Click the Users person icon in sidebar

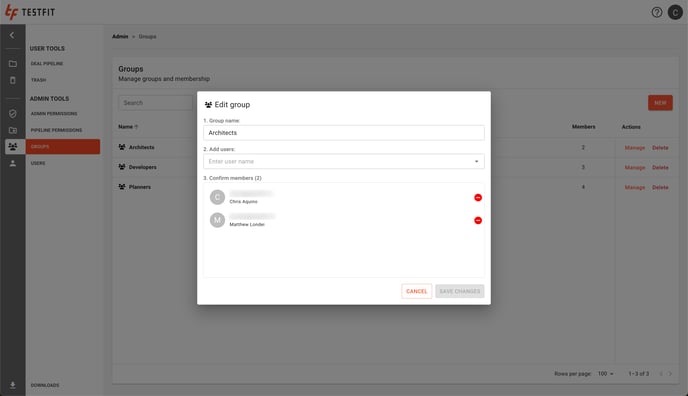click(13, 163)
